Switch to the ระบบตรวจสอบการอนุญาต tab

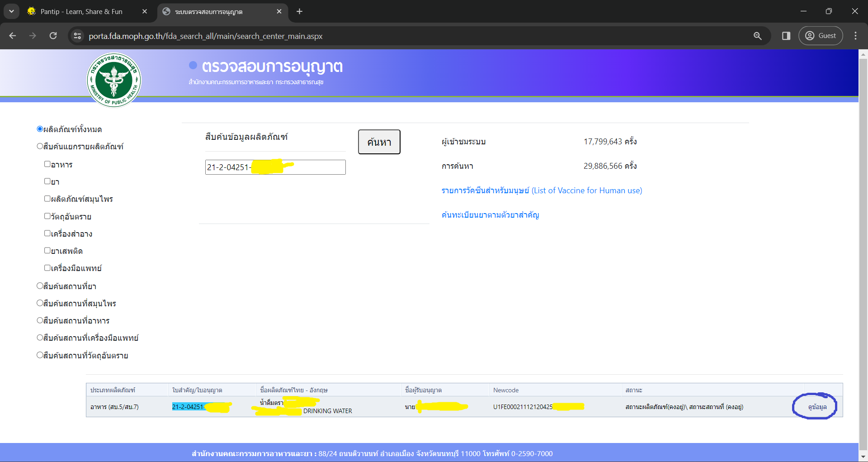(x=209, y=12)
